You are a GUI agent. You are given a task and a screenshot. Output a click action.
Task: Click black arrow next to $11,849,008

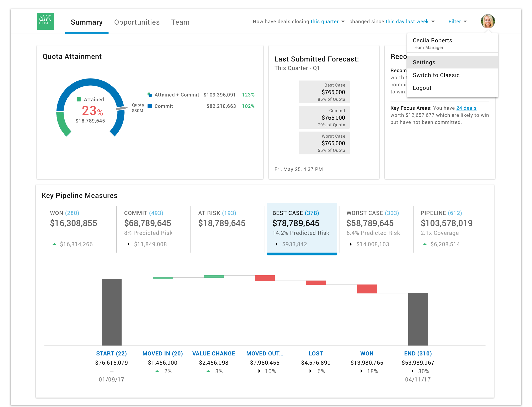pyautogui.click(x=129, y=244)
